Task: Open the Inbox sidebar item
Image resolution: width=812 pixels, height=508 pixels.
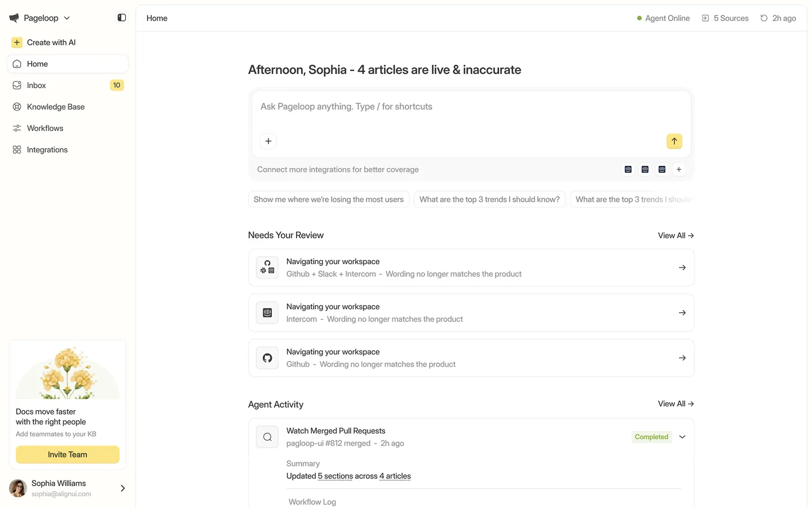Action: point(68,85)
